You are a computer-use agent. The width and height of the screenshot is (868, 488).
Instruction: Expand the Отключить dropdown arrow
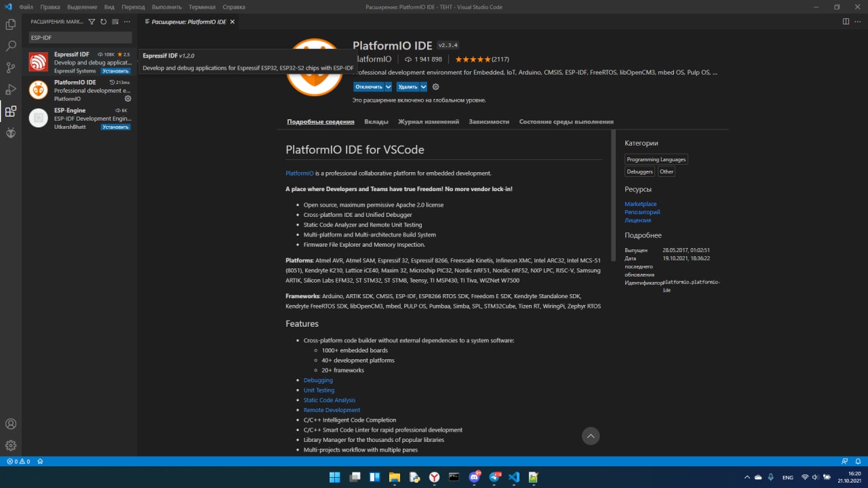(x=389, y=87)
